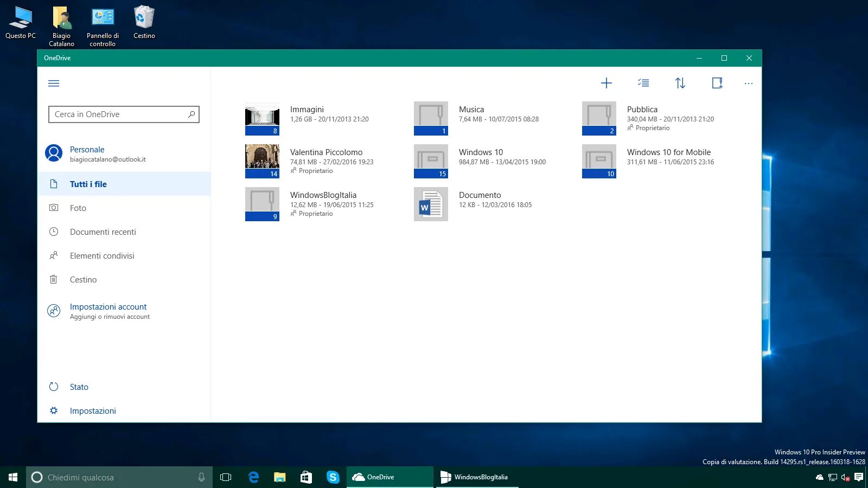Click the Pubblica folder name text

pos(642,110)
